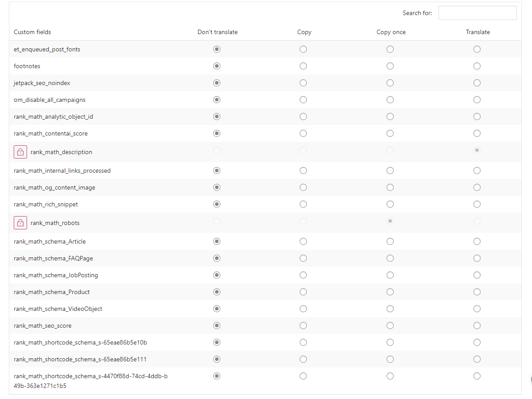The image size is (532, 399).
Task: Click the Don't translate column header
Action: [x=218, y=32]
